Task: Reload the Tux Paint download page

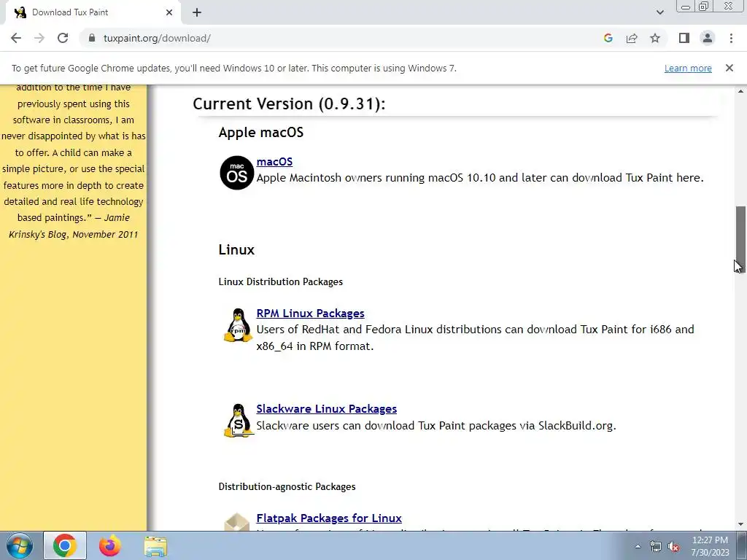Action: point(63,38)
